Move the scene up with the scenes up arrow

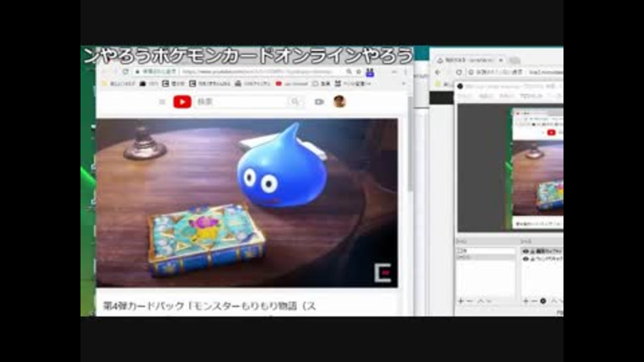(480, 301)
